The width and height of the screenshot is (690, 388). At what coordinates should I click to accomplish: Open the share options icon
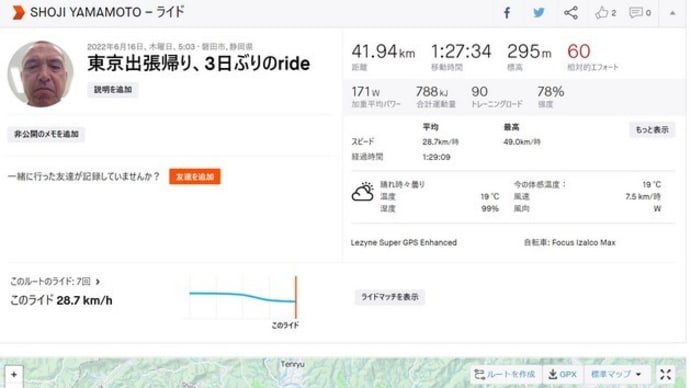click(x=571, y=13)
